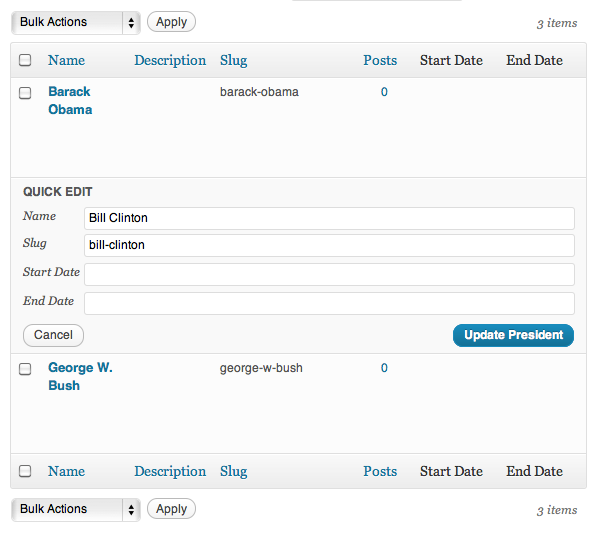Viewport: 600px width, 535px height.
Task: Click the Start Date footer column label
Action: point(451,471)
